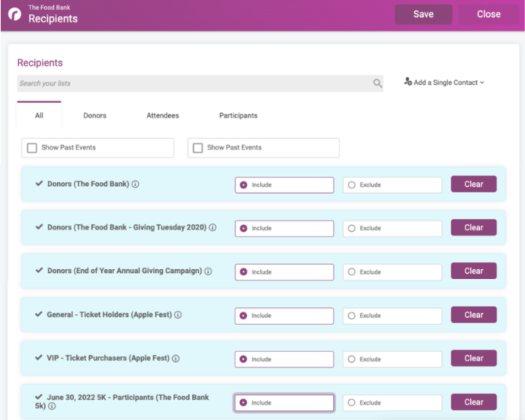Click 'General - Ticket Holders (Apple Fest)' list name
The image size is (525, 420).
tap(109, 314)
